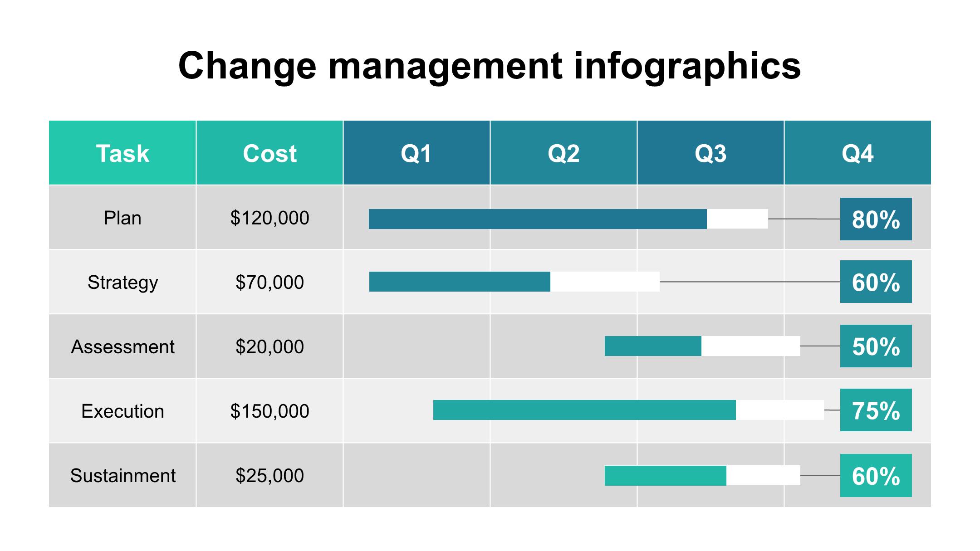Image resolution: width=980 pixels, height=551 pixels.
Task: Click the Q2 header cell
Action: [x=563, y=153]
